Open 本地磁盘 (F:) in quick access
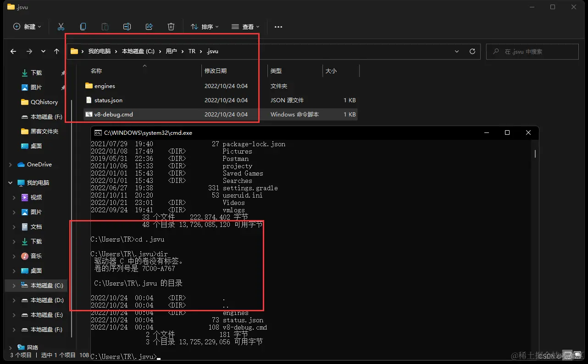This screenshot has width=588, height=364. tap(41, 116)
